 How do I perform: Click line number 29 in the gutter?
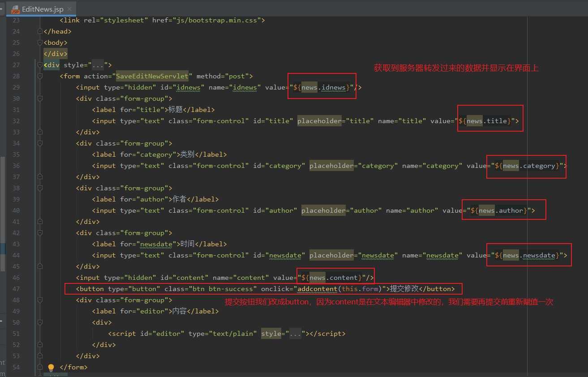(16, 87)
